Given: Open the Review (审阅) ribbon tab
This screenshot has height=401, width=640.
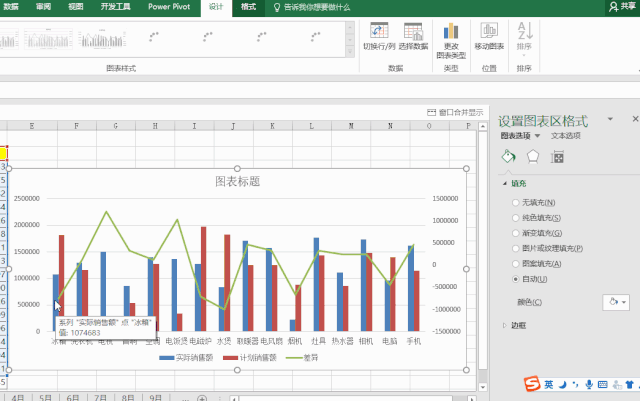Looking at the screenshot, I should point(43,7).
